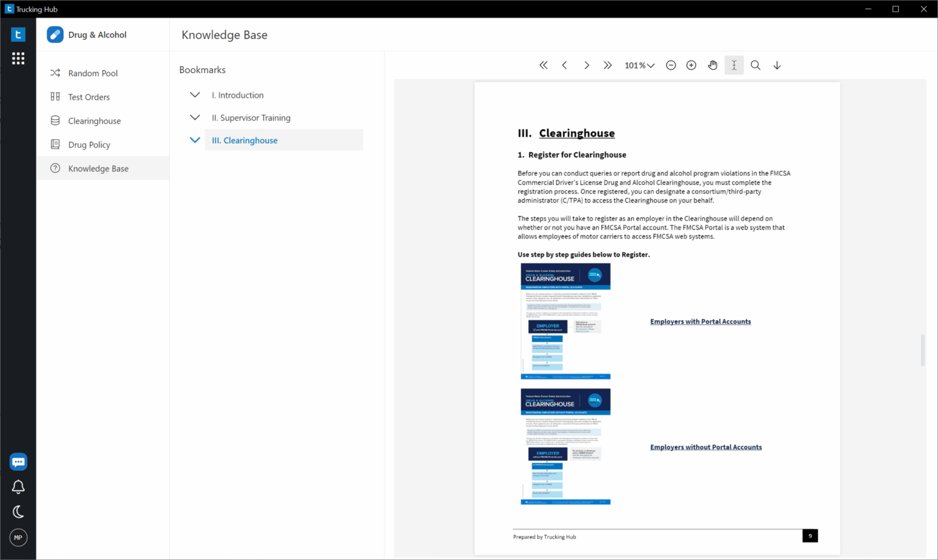Go to previous page
Viewport: 938px width, 560px height.
tap(565, 65)
